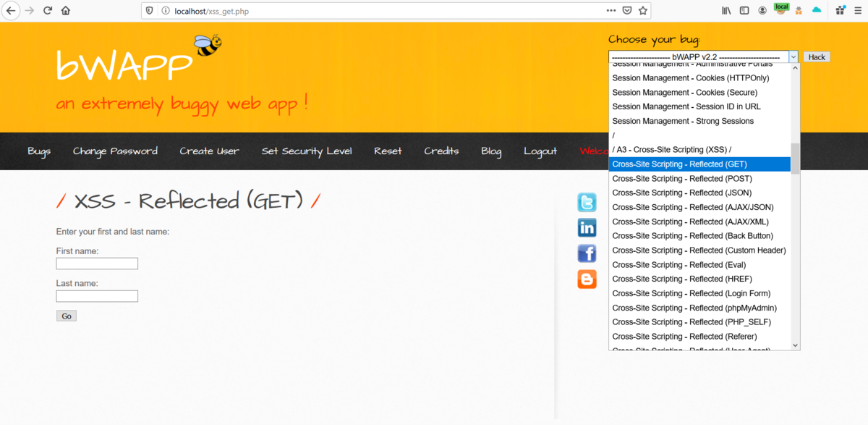Choose Reflected (Eval) option
Screen dimensions: 868x425
click(699, 265)
